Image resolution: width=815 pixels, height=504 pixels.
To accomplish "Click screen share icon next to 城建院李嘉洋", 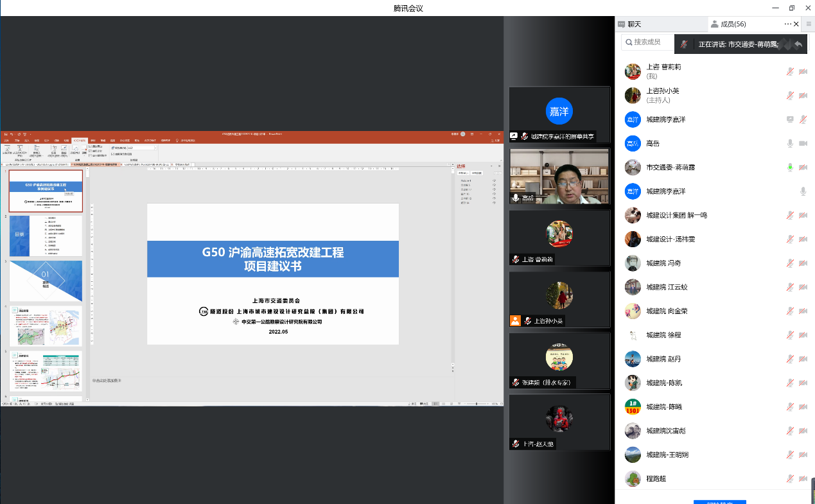I will (790, 119).
